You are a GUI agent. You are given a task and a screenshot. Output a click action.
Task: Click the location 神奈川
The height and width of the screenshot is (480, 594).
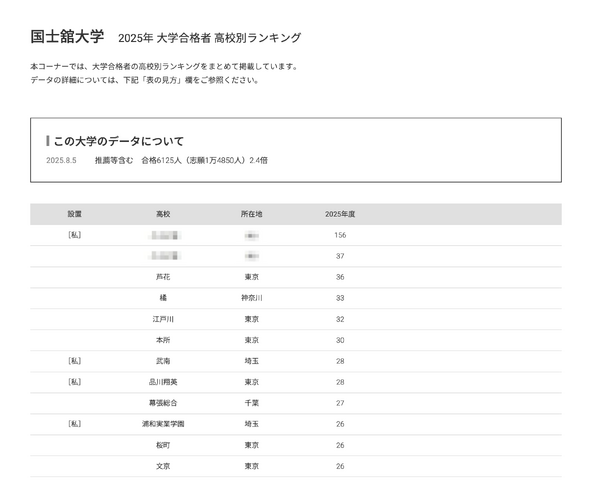coord(252,298)
